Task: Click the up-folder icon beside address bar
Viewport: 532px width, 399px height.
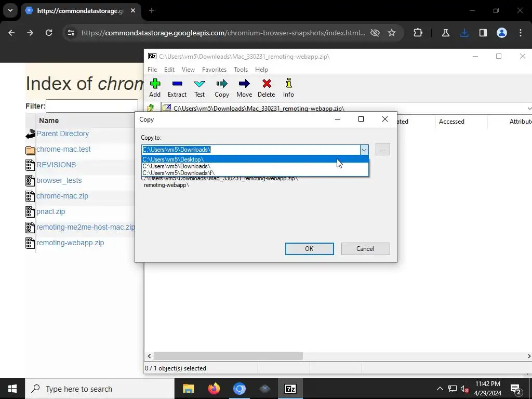Action: (x=151, y=108)
